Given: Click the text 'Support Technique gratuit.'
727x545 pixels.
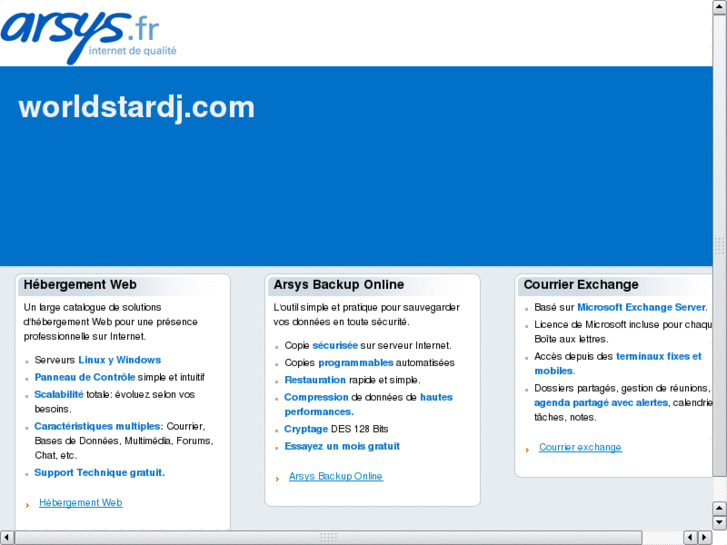Looking at the screenshot, I should point(100,472).
